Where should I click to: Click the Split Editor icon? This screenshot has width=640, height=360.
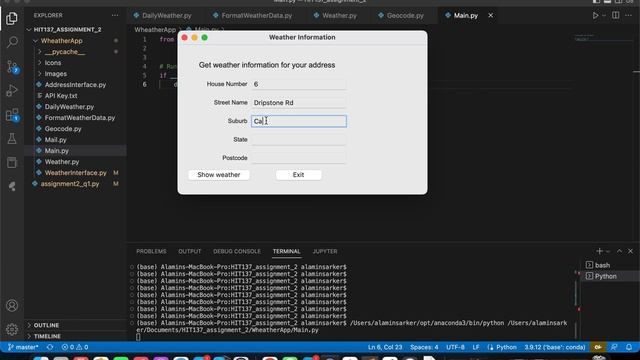616,16
